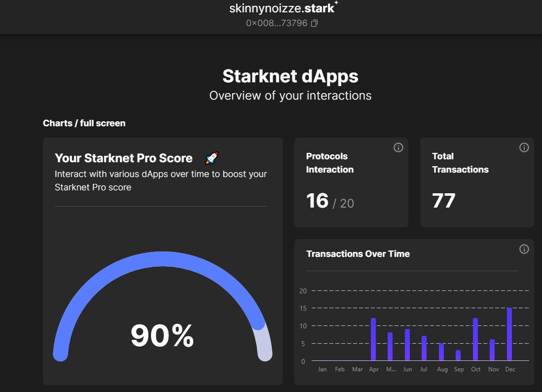Select the Total Transactions value 77
The image size is (542, 392).
[x=444, y=200]
